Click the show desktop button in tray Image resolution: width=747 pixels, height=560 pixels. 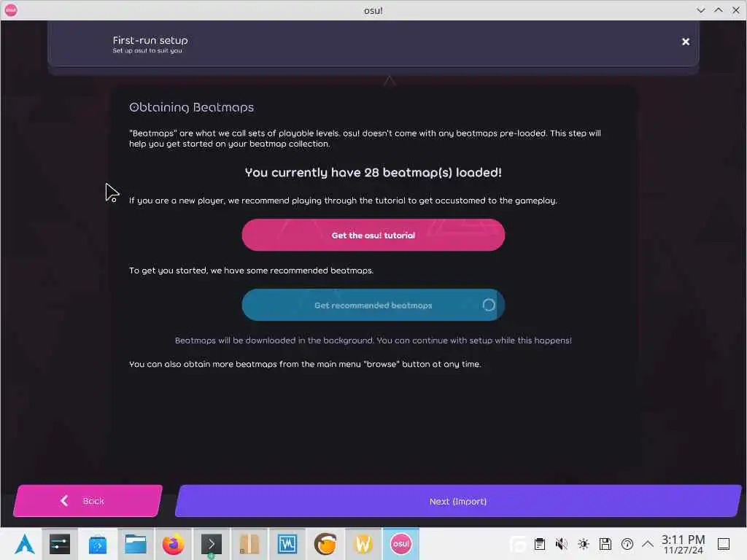coord(724,544)
